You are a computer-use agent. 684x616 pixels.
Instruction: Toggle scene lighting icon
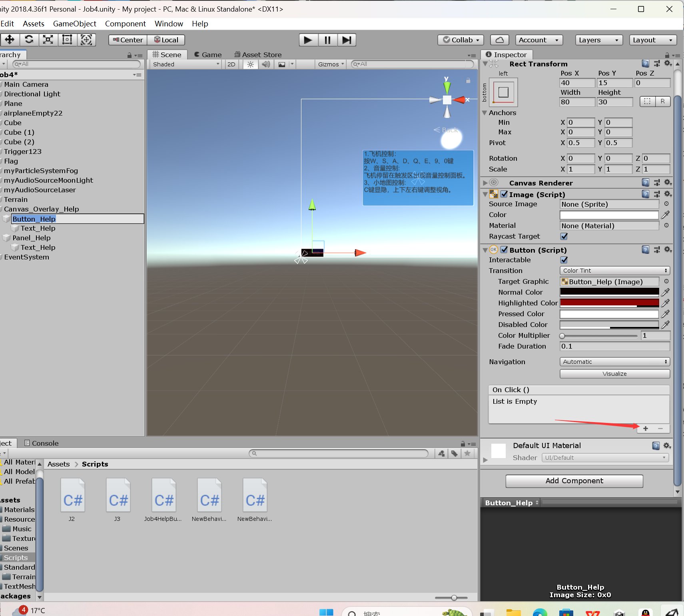[250, 64]
